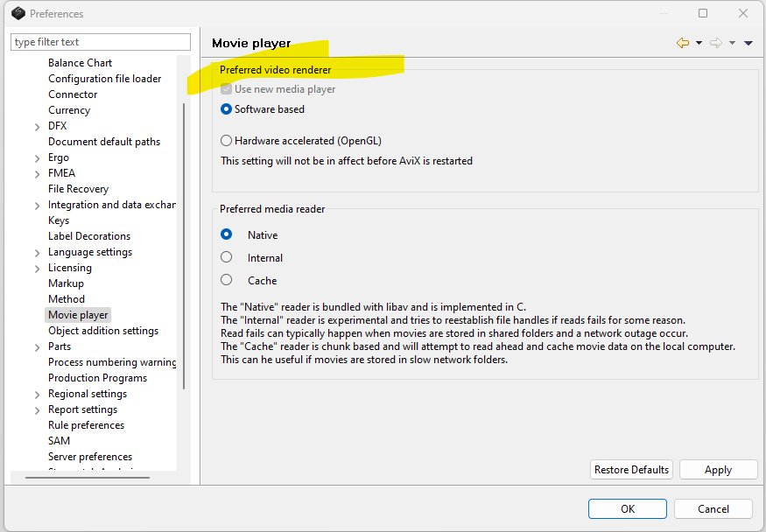Choose the Internal media reader
This screenshot has width=766, height=532.
(227, 257)
